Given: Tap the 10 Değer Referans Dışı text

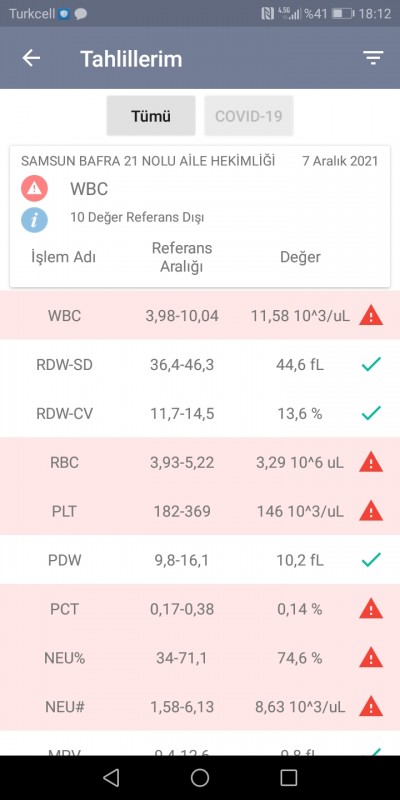Looking at the screenshot, I should click(137, 217).
